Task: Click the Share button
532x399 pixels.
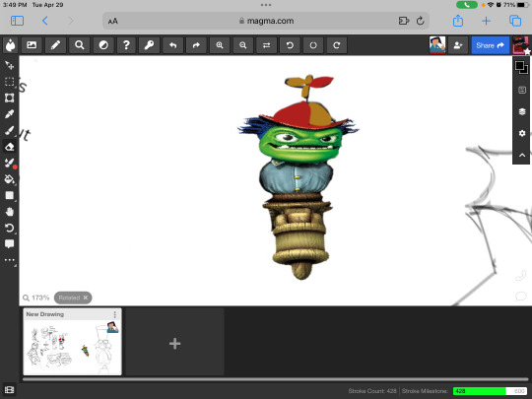Action: tap(491, 45)
